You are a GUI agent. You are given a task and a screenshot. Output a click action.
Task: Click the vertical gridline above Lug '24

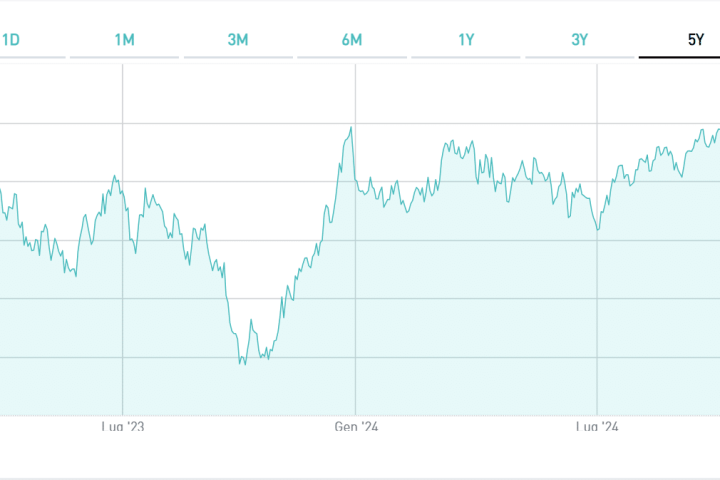pos(597,100)
